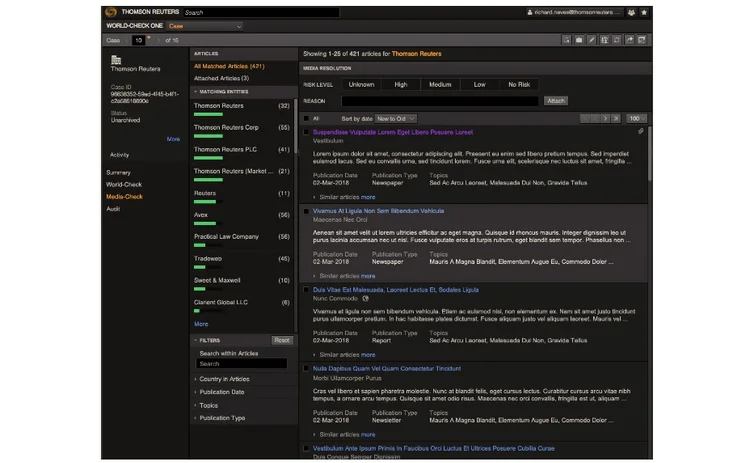The height and width of the screenshot is (463, 750).
Task: Tick checkbox for Duis Vitae Est Malesuada article
Action: click(x=306, y=289)
